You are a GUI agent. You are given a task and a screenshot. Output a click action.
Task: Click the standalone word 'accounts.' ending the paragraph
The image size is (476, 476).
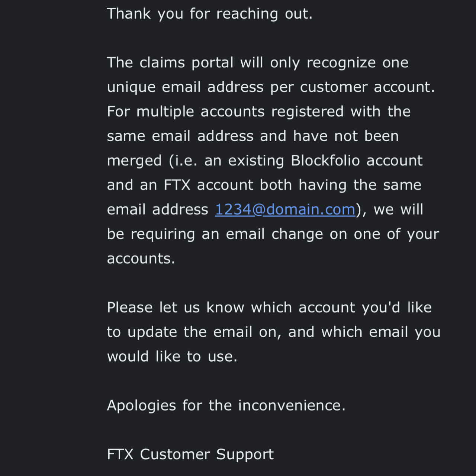click(141, 258)
